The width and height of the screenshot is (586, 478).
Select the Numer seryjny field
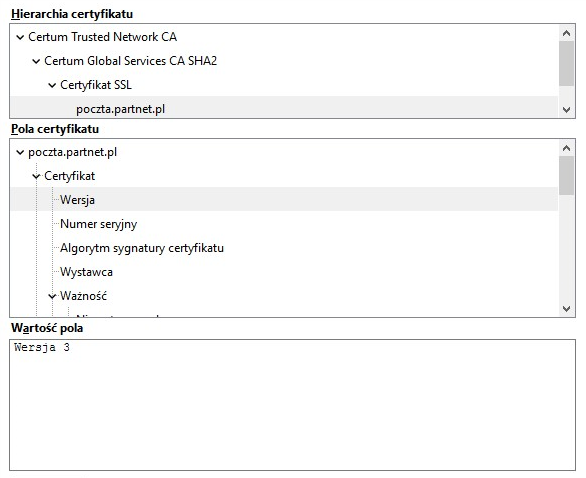click(98, 224)
